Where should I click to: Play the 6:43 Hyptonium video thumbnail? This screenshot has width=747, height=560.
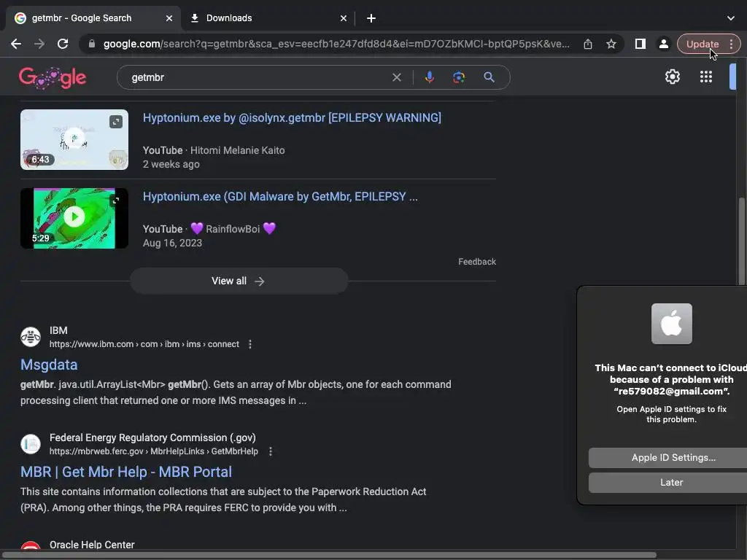point(74,139)
